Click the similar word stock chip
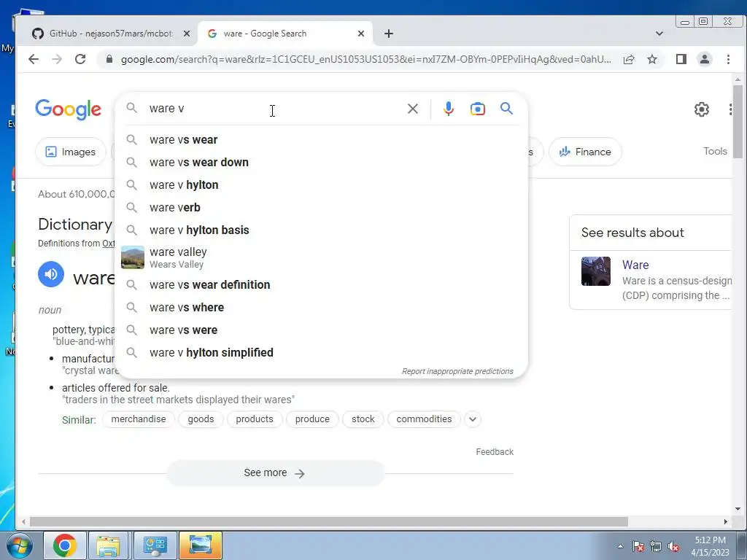 (x=363, y=419)
